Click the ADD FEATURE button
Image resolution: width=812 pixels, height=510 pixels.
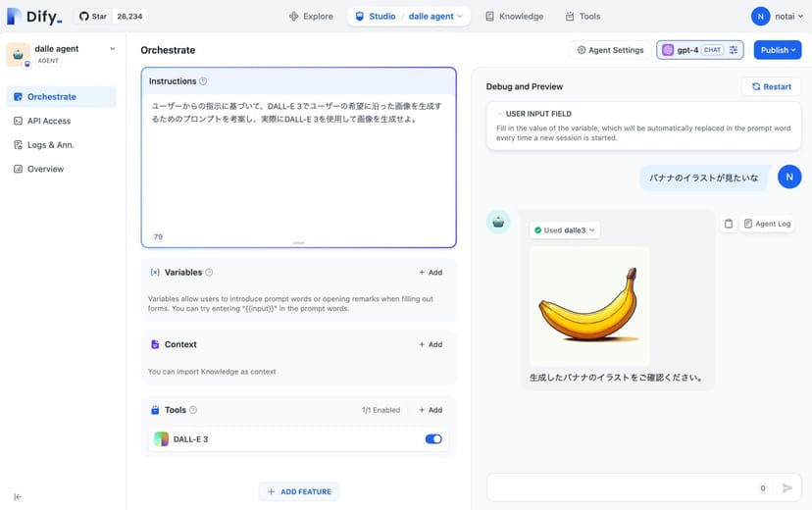tap(299, 491)
